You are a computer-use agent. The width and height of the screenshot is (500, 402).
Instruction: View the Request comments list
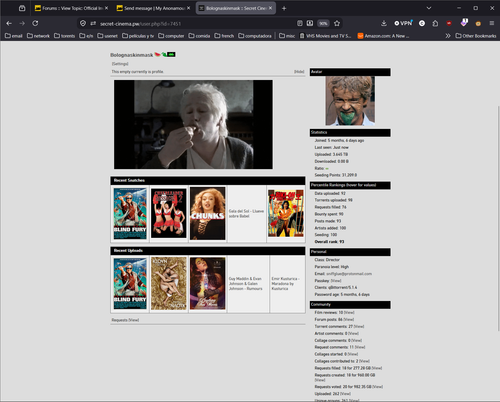point(359,347)
